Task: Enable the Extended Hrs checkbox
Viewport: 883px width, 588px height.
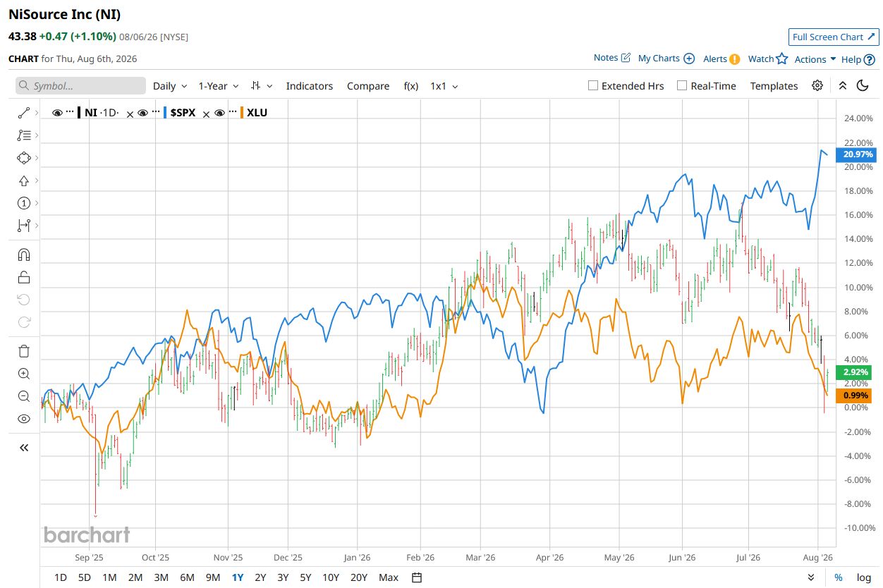Action: click(x=593, y=85)
